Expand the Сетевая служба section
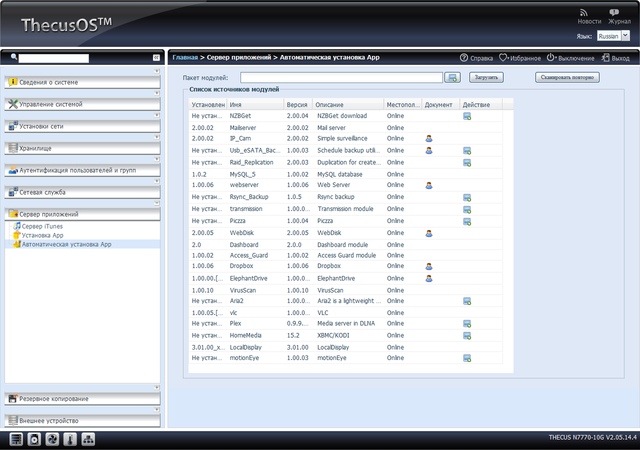 coord(82,192)
